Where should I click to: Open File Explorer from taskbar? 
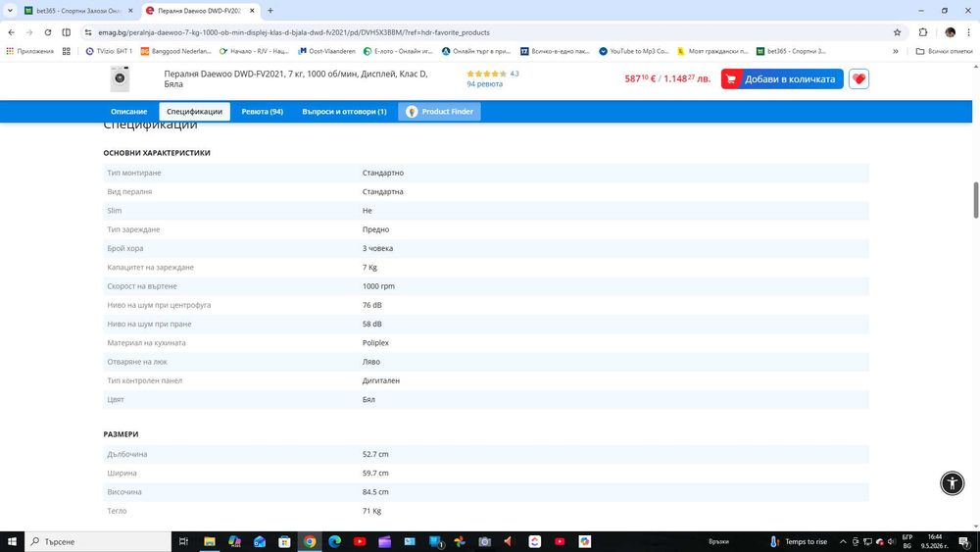[x=210, y=541]
